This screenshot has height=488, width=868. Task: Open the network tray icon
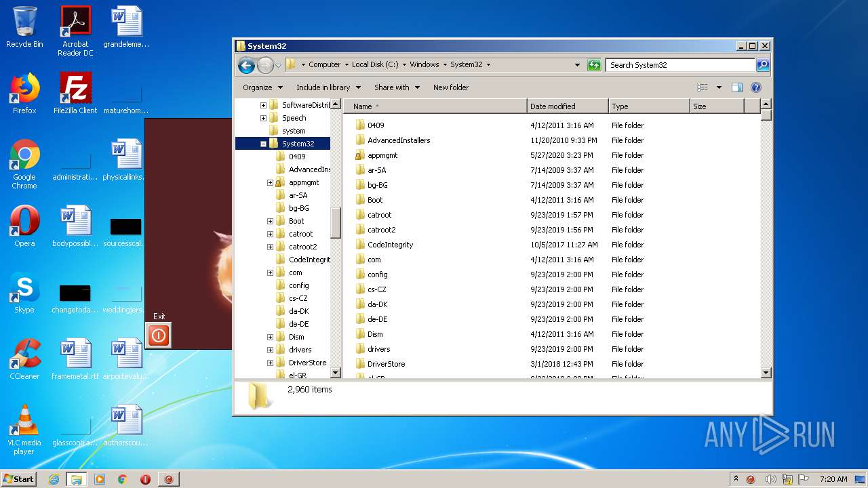pos(787,479)
